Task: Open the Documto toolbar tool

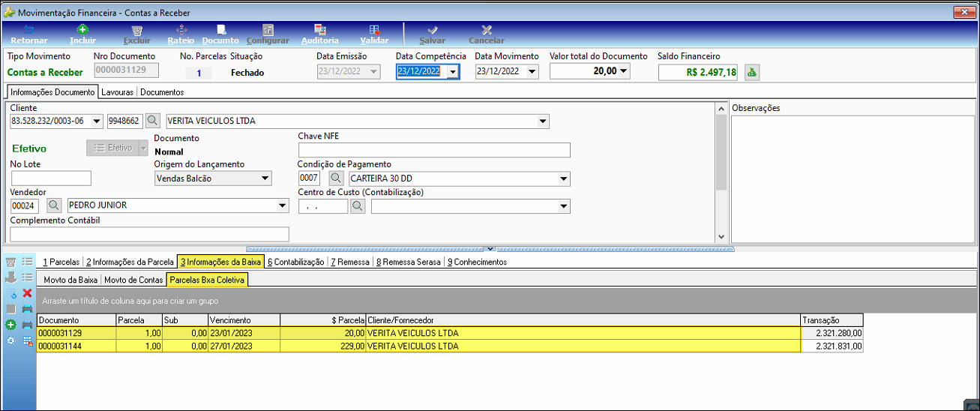Action: pos(220,34)
